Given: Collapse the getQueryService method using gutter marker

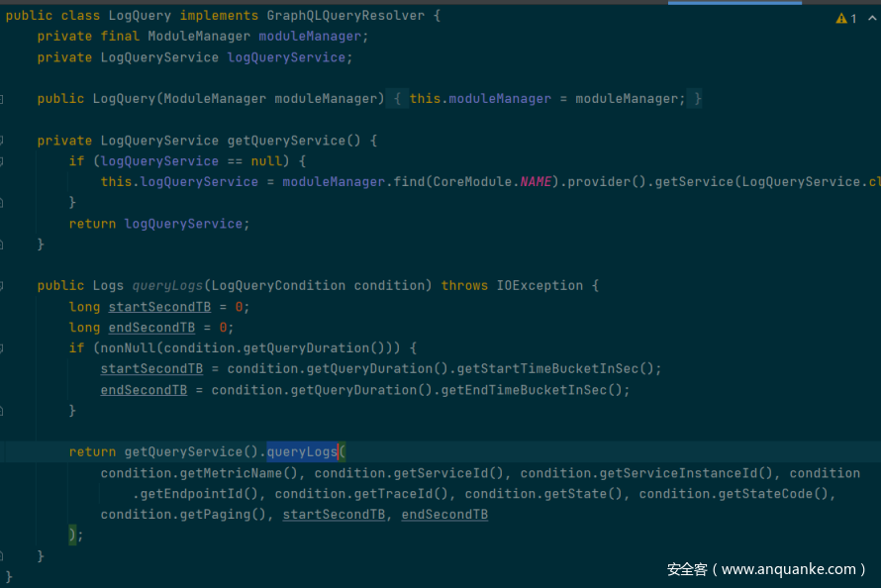Looking at the screenshot, I should pyautogui.click(x=2, y=141).
